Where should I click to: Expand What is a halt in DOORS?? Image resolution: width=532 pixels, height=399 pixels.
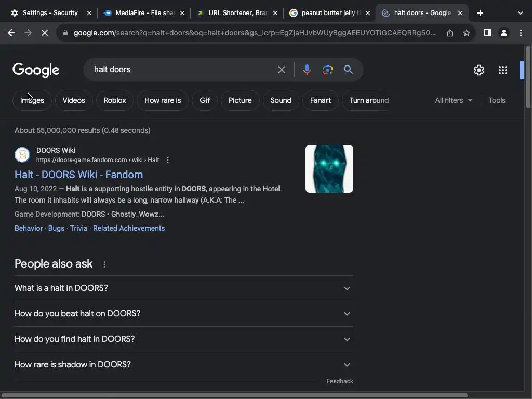pos(184,288)
